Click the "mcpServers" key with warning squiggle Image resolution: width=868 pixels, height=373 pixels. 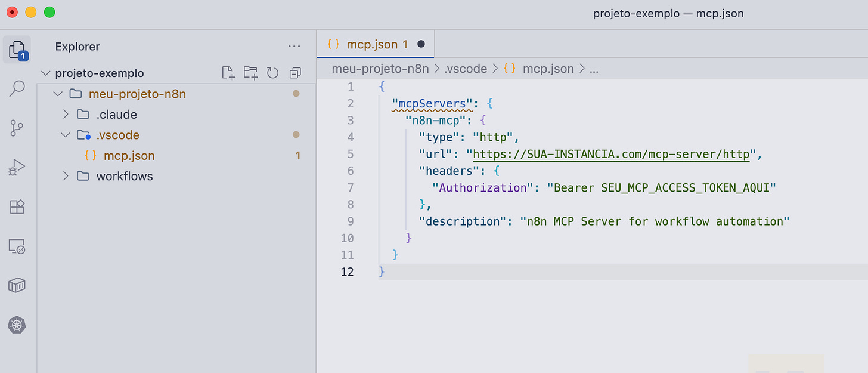(432, 104)
